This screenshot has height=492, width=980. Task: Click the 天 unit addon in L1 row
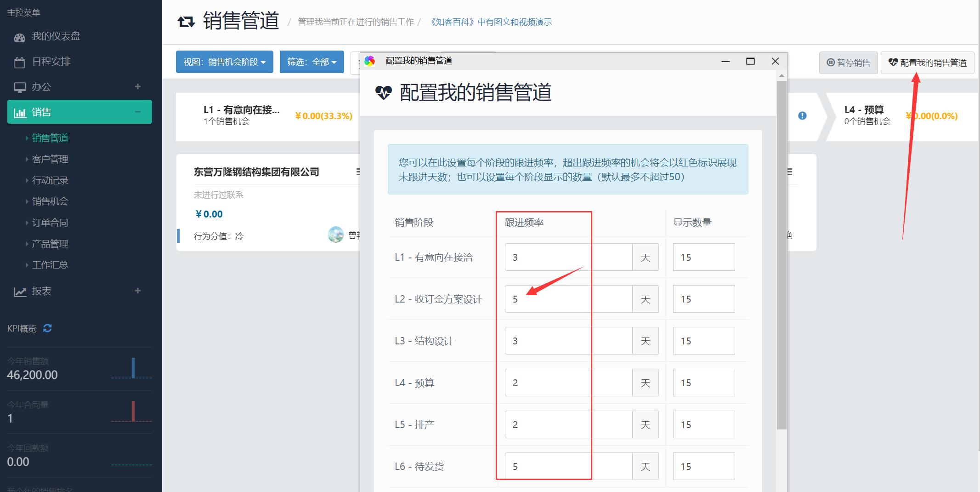pos(646,257)
